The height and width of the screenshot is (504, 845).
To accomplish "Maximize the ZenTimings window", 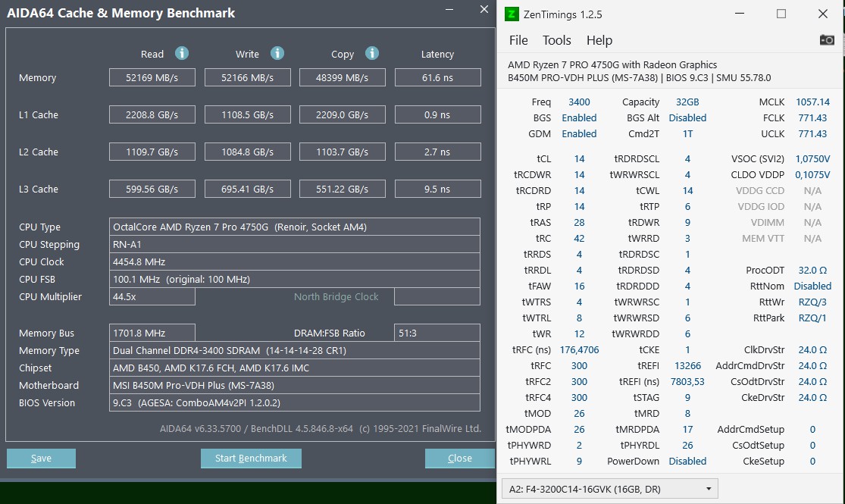I will [x=781, y=14].
